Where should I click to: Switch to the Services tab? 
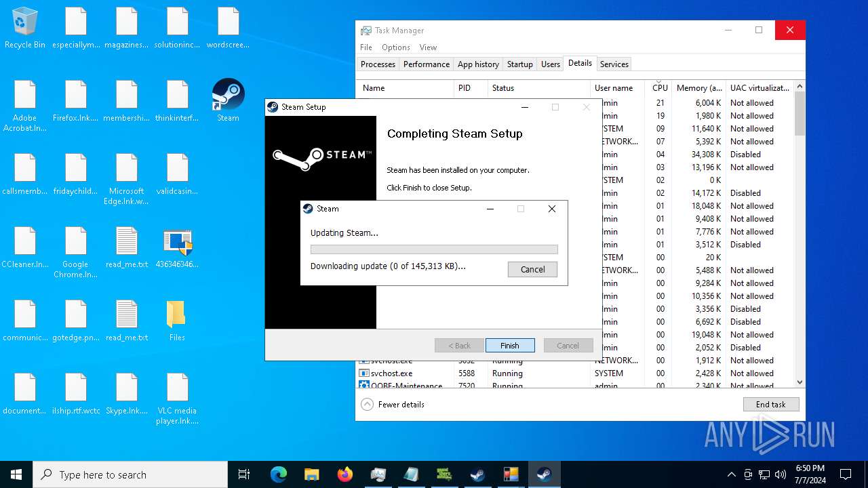[614, 64]
